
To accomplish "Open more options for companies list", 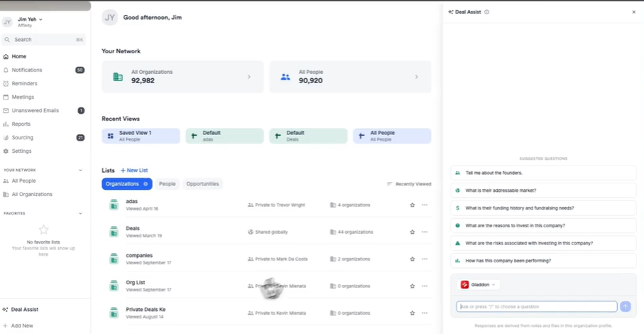I will click(425, 259).
